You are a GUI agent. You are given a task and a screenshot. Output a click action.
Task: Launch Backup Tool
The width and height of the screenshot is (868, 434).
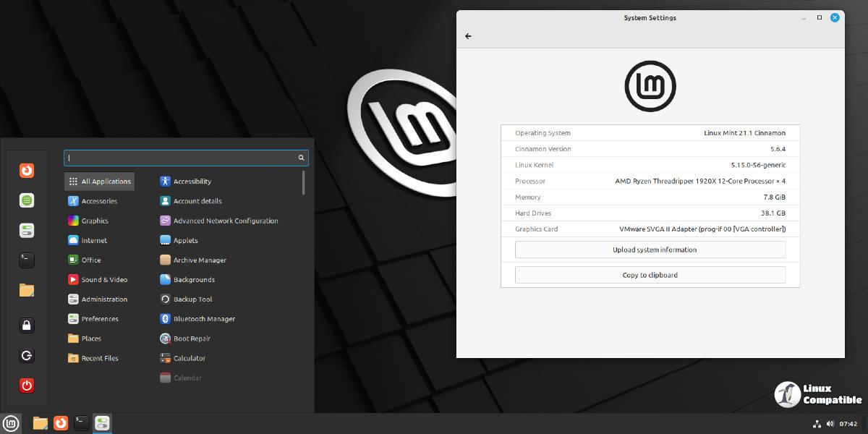click(x=186, y=299)
